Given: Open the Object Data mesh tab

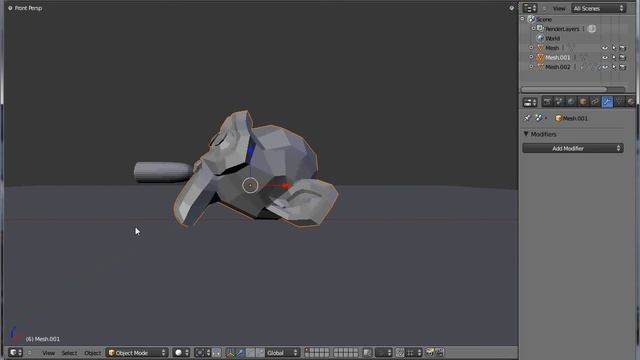Looking at the screenshot, I should tap(619, 102).
